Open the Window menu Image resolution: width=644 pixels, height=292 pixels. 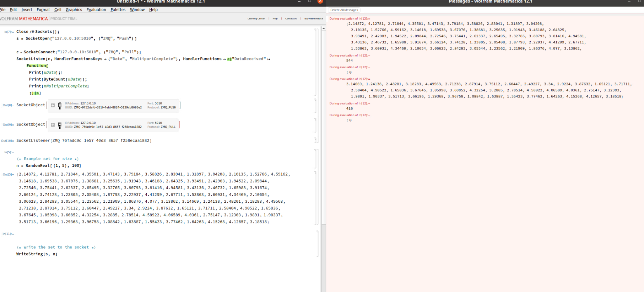137,10
